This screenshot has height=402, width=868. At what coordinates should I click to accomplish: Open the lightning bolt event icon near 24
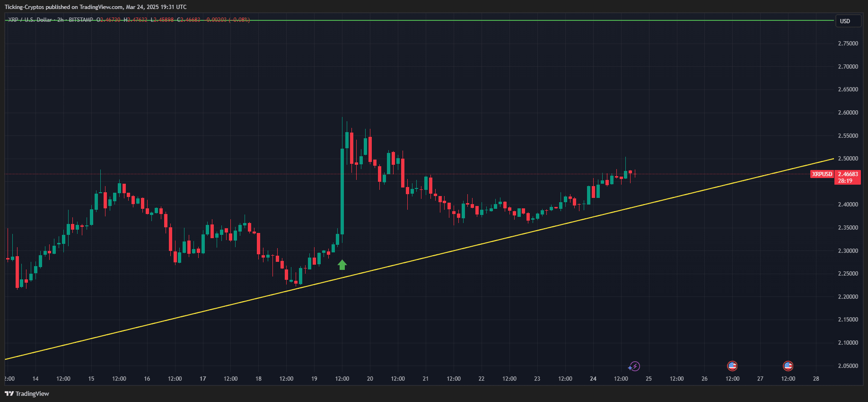pyautogui.click(x=634, y=366)
